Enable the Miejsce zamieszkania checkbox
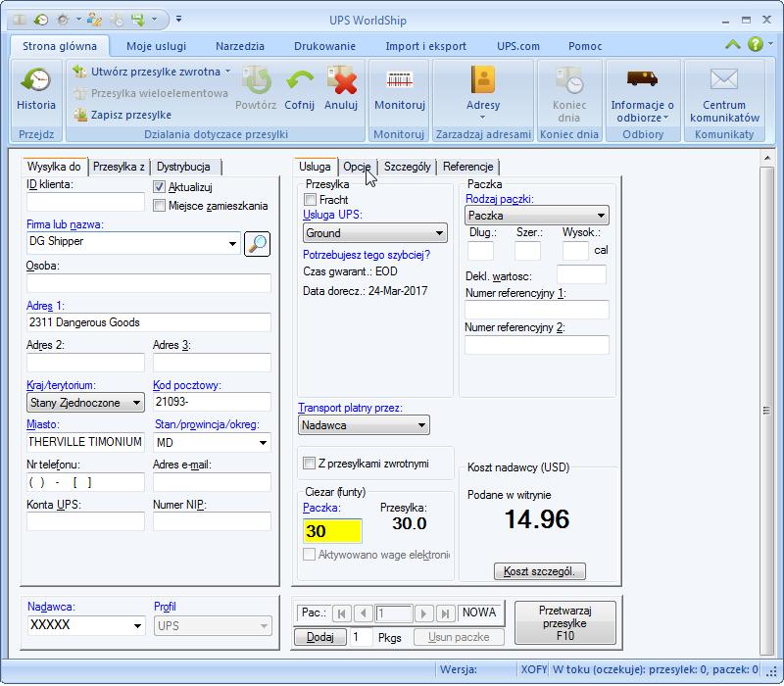Viewport: 784px width, 686px height. click(x=159, y=206)
